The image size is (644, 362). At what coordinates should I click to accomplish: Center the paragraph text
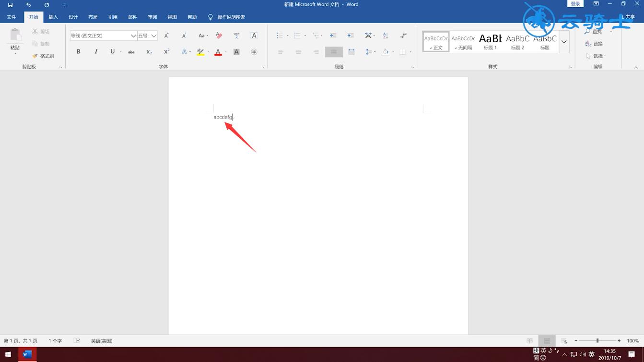point(298,52)
